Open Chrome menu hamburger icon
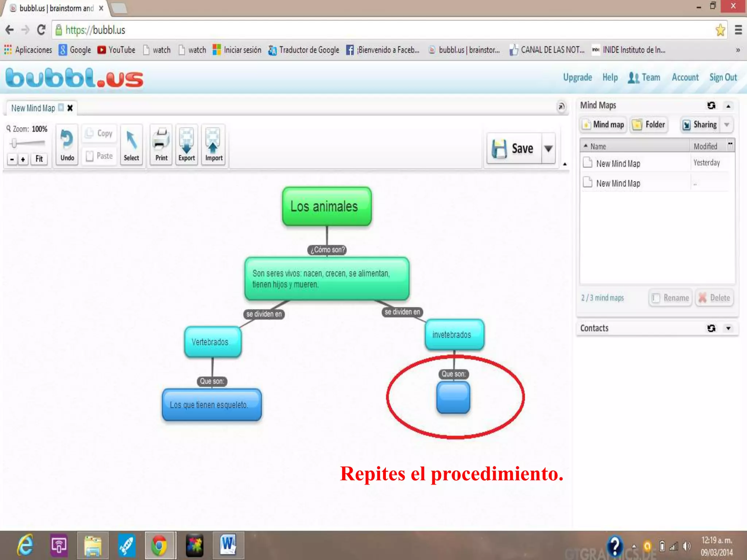Viewport: 747px width, 560px height. 738,30
